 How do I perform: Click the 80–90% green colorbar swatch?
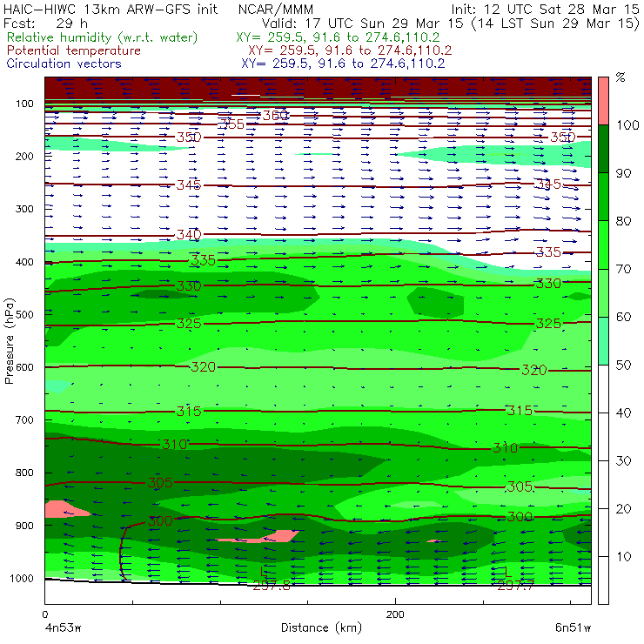(603, 197)
